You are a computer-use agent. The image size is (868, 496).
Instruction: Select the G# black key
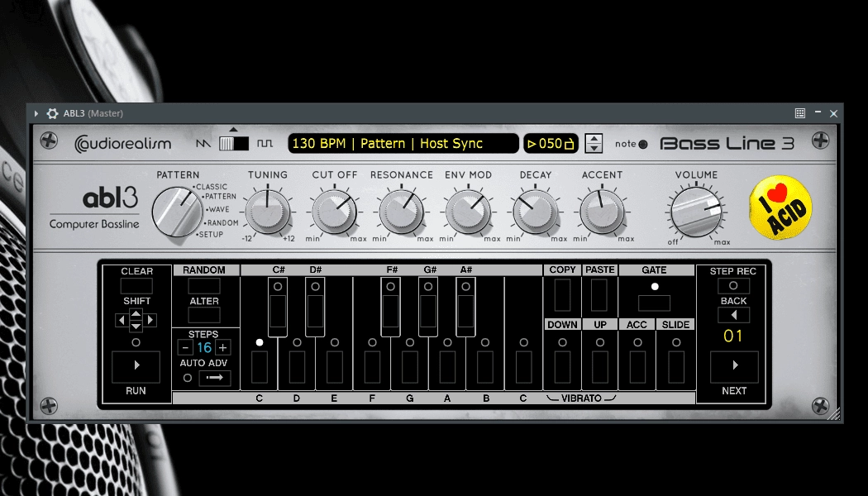(x=428, y=308)
